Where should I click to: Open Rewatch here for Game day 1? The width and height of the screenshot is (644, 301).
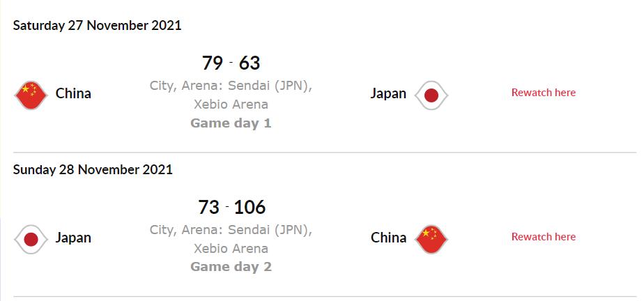543,93
